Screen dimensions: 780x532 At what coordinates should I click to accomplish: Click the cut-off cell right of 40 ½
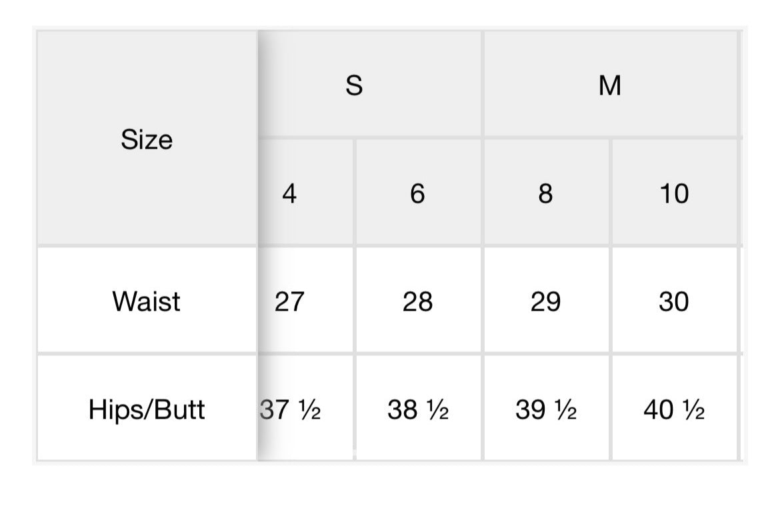pos(742,409)
